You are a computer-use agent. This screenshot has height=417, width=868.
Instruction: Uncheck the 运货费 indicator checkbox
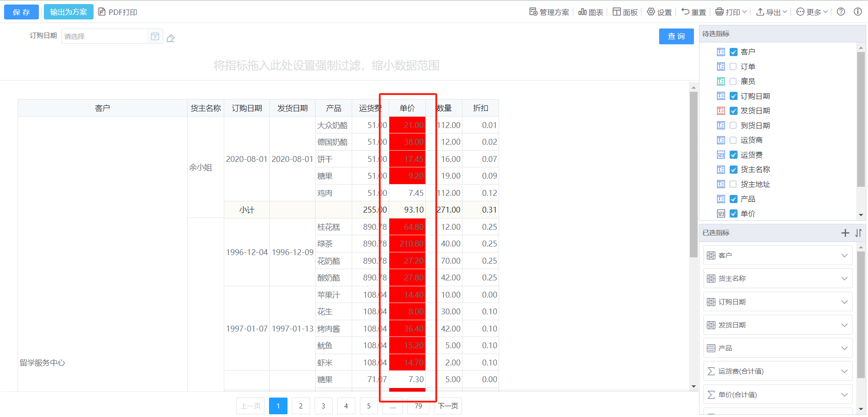(x=733, y=155)
